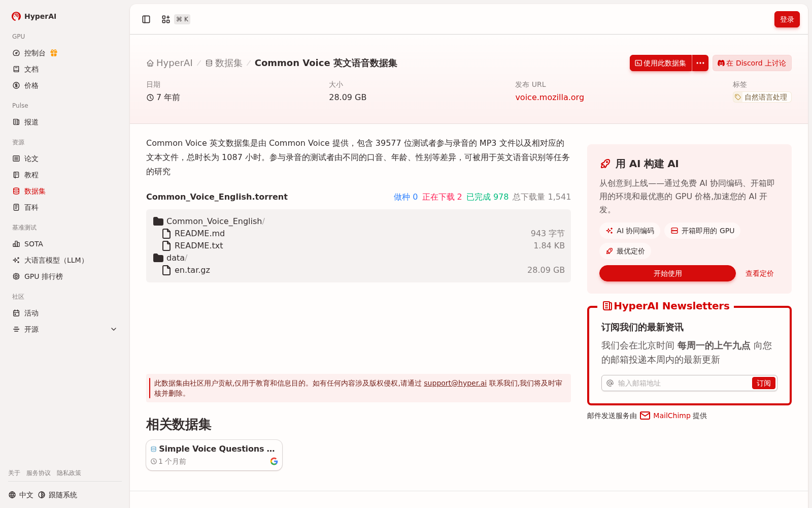Click data folder icon

coord(158,258)
